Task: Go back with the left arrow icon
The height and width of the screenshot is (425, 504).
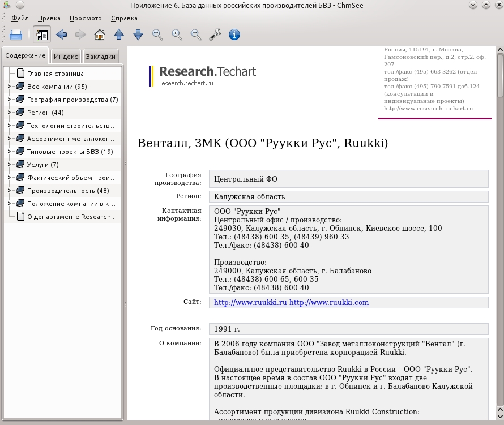Action: [61, 35]
